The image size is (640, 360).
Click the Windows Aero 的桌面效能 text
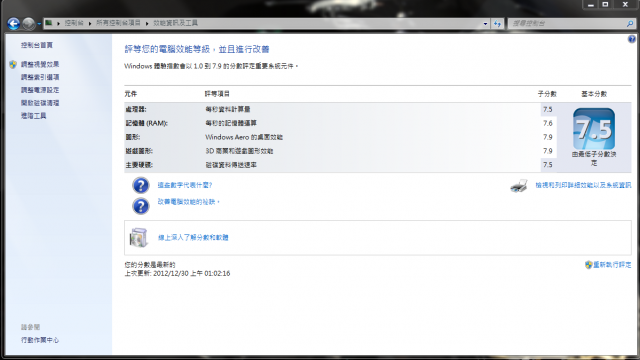click(x=244, y=137)
